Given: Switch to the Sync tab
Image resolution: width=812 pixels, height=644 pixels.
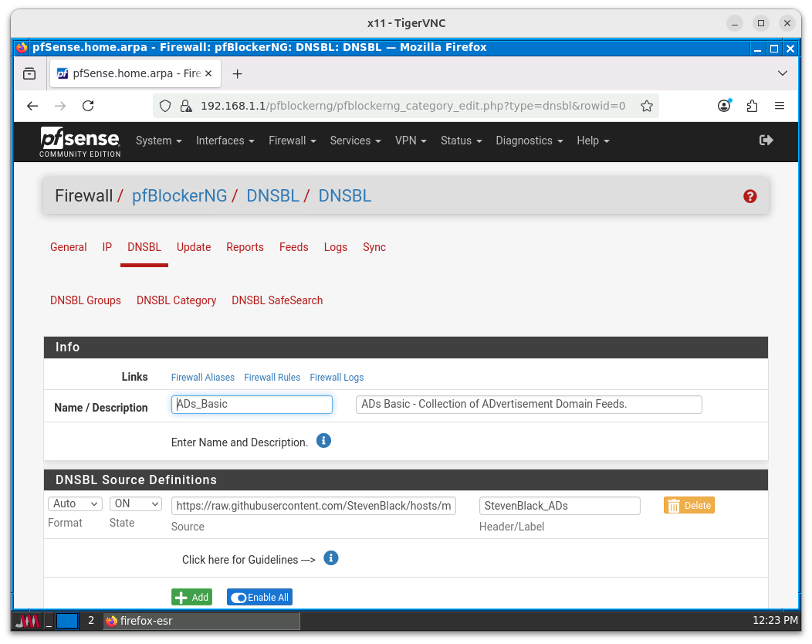Looking at the screenshot, I should pos(374,247).
